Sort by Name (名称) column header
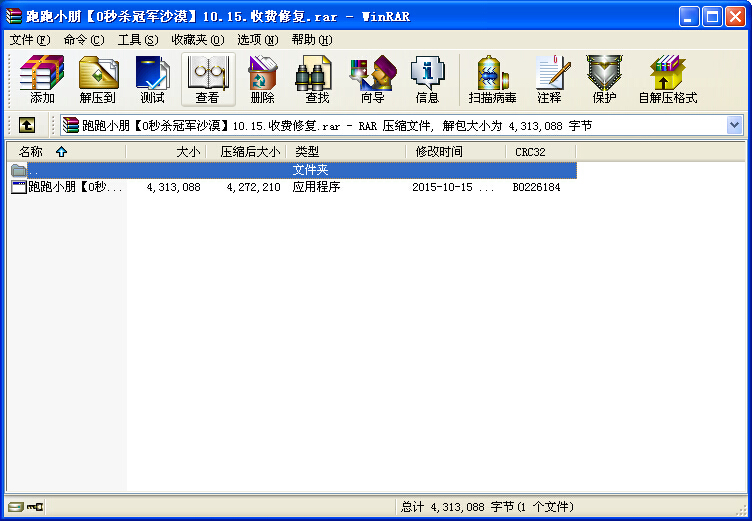Screen dimensions: 752x521 [66, 152]
